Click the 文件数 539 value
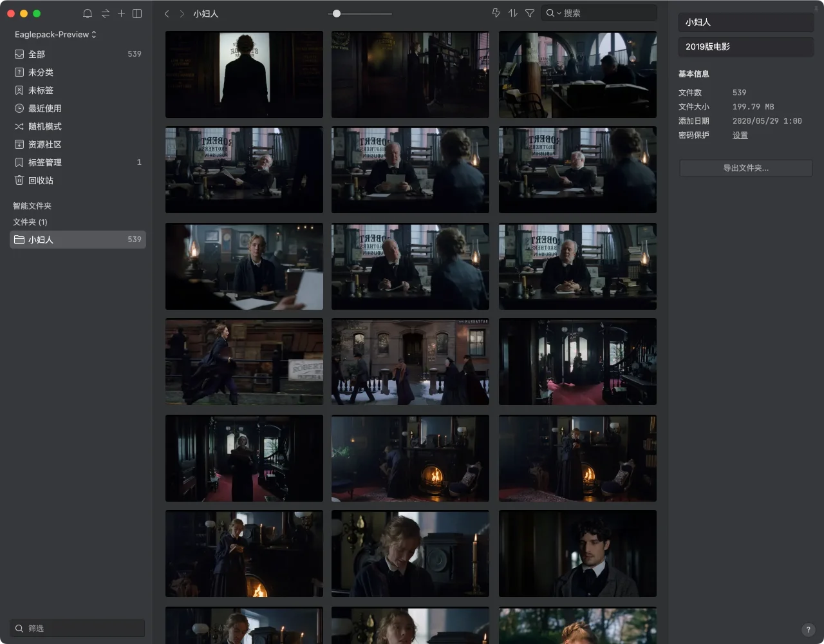 (740, 93)
